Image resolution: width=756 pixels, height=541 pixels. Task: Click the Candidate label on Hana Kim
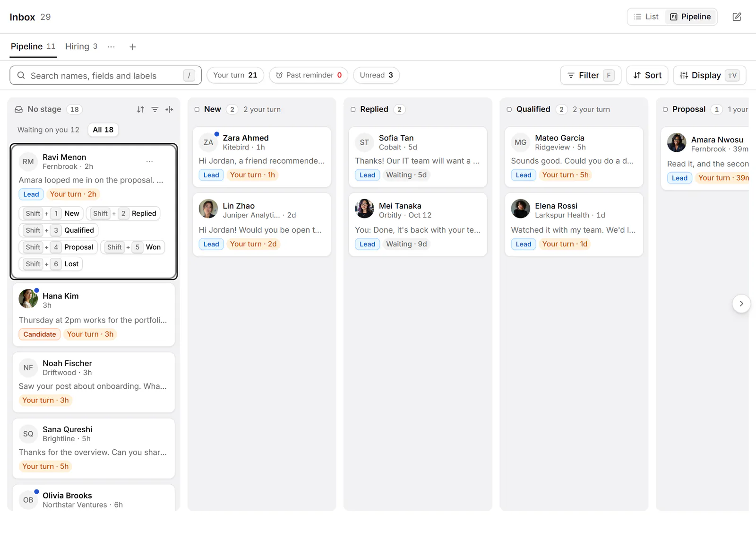pos(40,334)
